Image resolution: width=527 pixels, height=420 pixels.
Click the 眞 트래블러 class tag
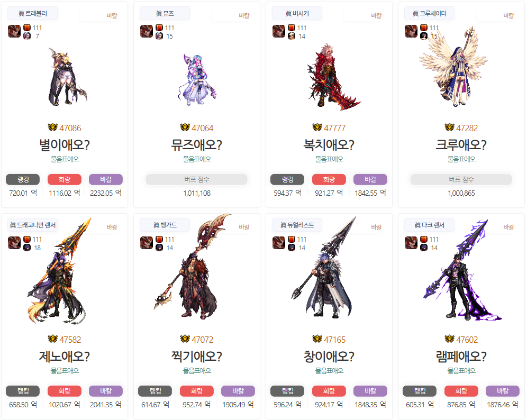pyautogui.click(x=33, y=13)
